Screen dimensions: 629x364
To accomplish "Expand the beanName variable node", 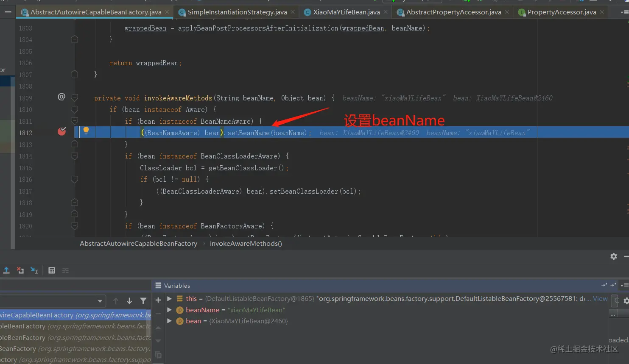I will pos(169,310).
